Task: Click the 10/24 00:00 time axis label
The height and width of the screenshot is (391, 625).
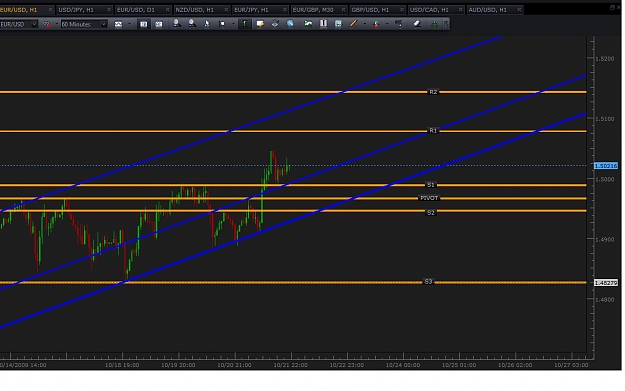Action: (403, 365)
